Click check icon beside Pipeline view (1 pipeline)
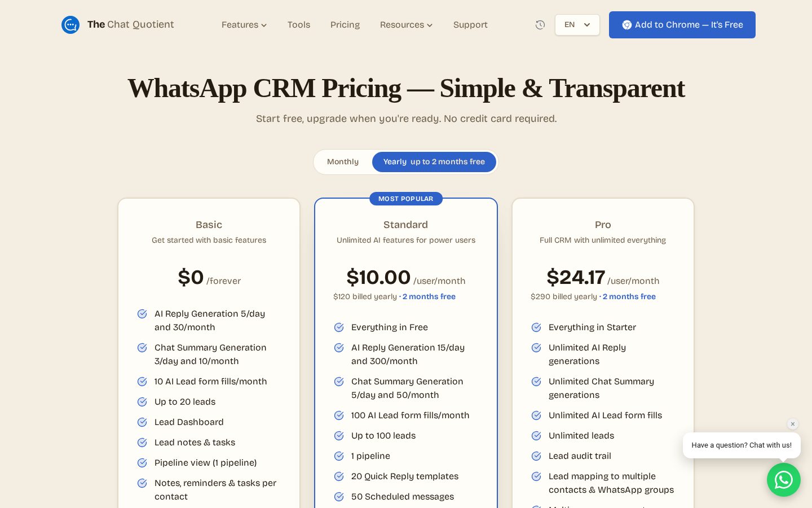 143,463
